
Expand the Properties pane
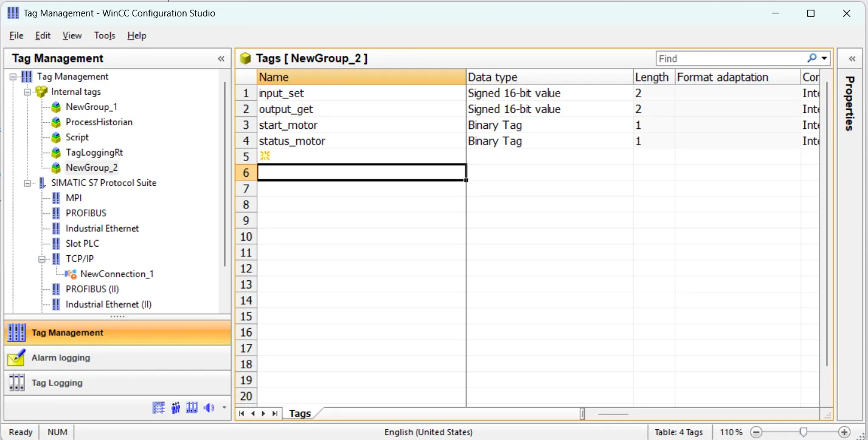tap(852, 59)
